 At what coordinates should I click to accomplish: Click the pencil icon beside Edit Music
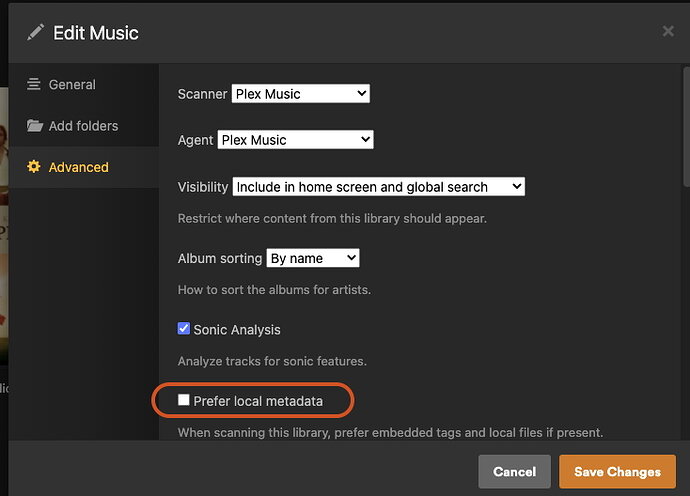point(36,32)
